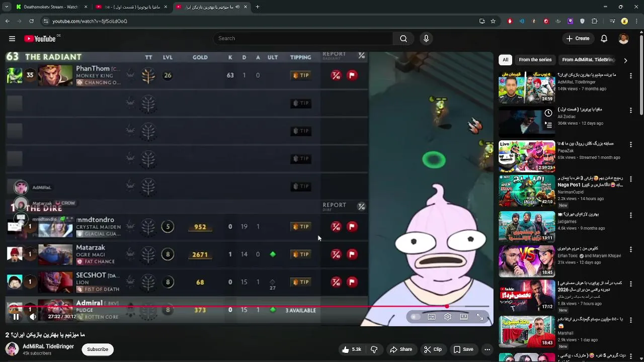Select the All filter chip

coord(505,60)
